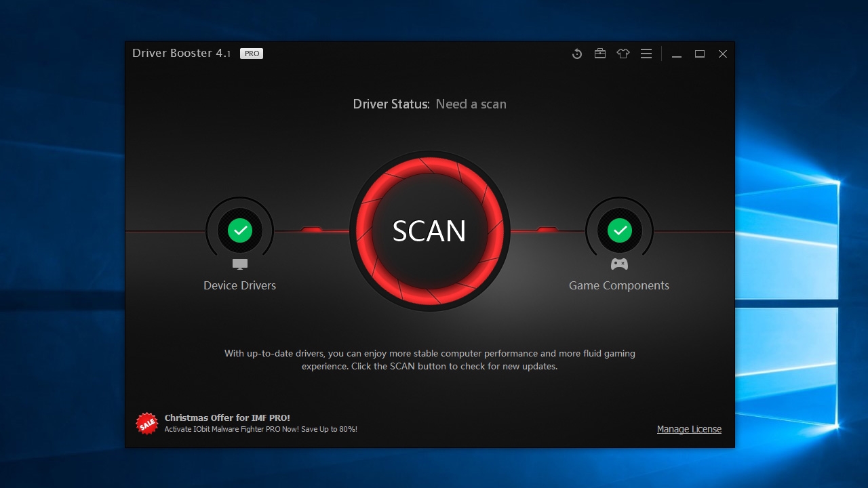Click the monitor icon above Device Drivers

pos(239,264)
